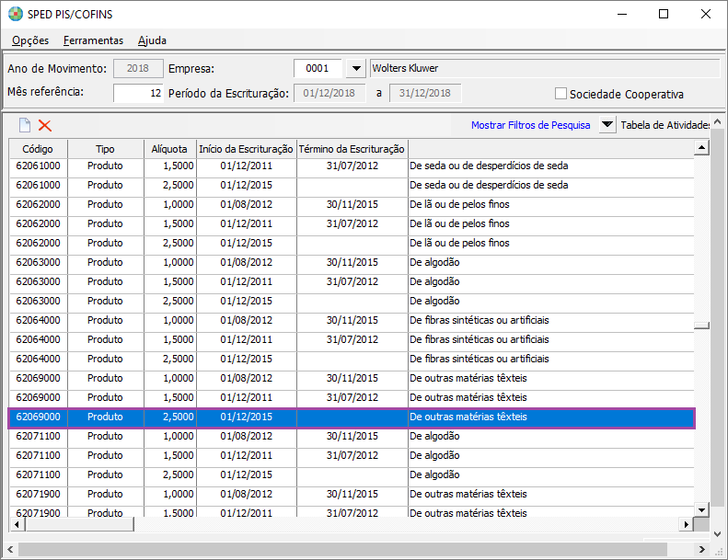This screenshot has height=560, width=728.
Task: Click the Ano de Movimento field
Action: point(138,69)
